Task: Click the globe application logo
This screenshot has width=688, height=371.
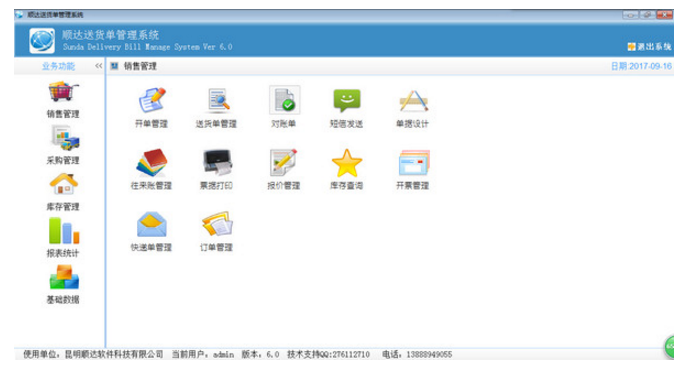Action: 42,40
